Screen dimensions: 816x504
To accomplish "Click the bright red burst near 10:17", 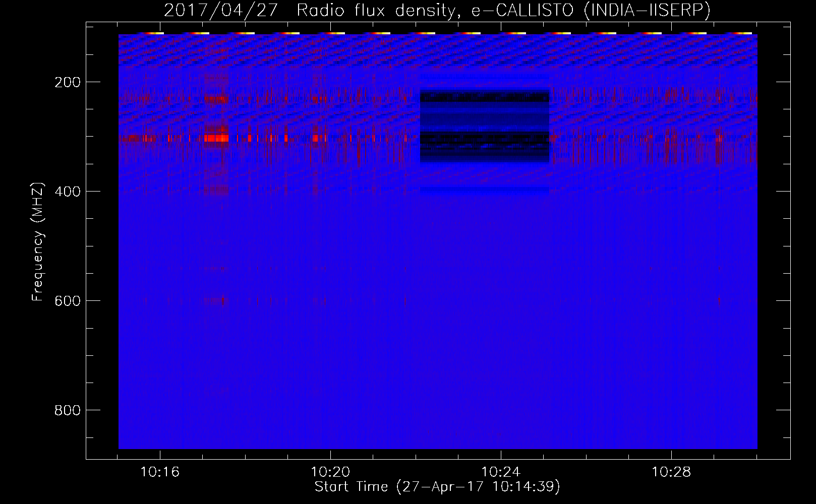I will pyautogui.click(x=216, y=138).
